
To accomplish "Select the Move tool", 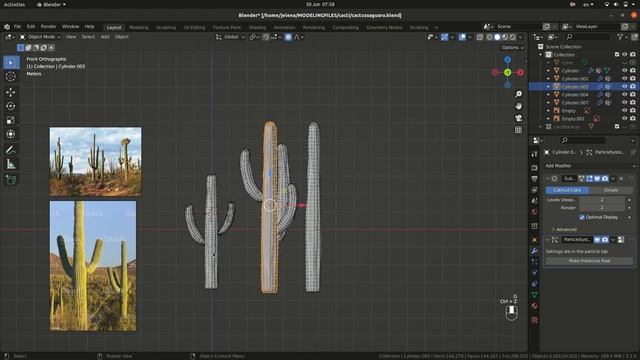I will click(x=11, y=92).
